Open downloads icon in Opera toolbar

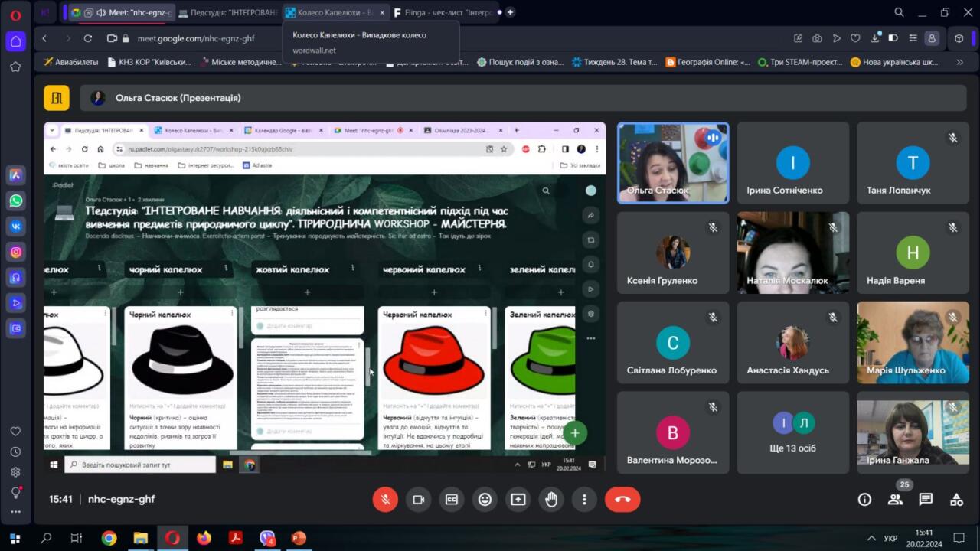(x=874, y=38)
